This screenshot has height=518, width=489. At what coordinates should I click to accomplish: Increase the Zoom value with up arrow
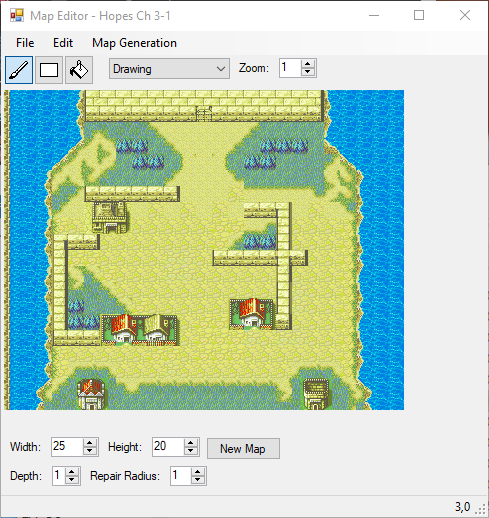click(x=308, y=64)
